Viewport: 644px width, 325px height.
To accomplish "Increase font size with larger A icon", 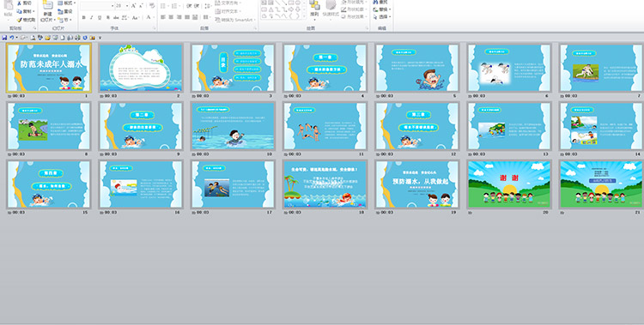I will point(133,6).
